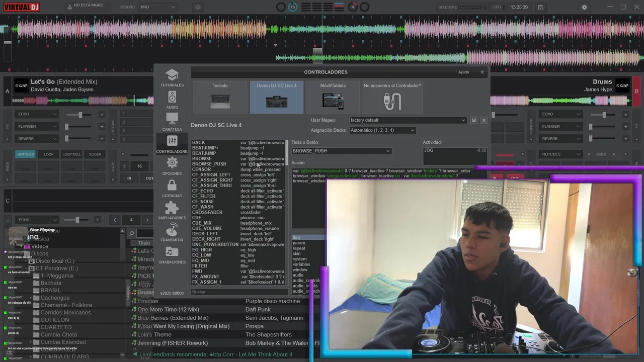Open the Grabaciones section
Screen dimensions: 644x362
[x=172, y=255]
